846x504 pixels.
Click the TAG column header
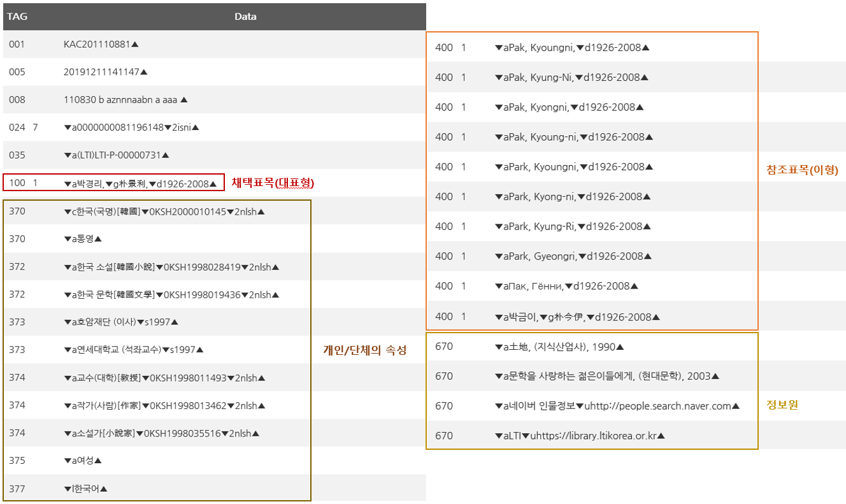tap(17, 17)
